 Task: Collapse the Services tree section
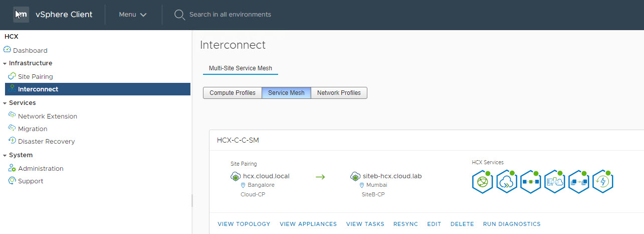tap(5, 103)
